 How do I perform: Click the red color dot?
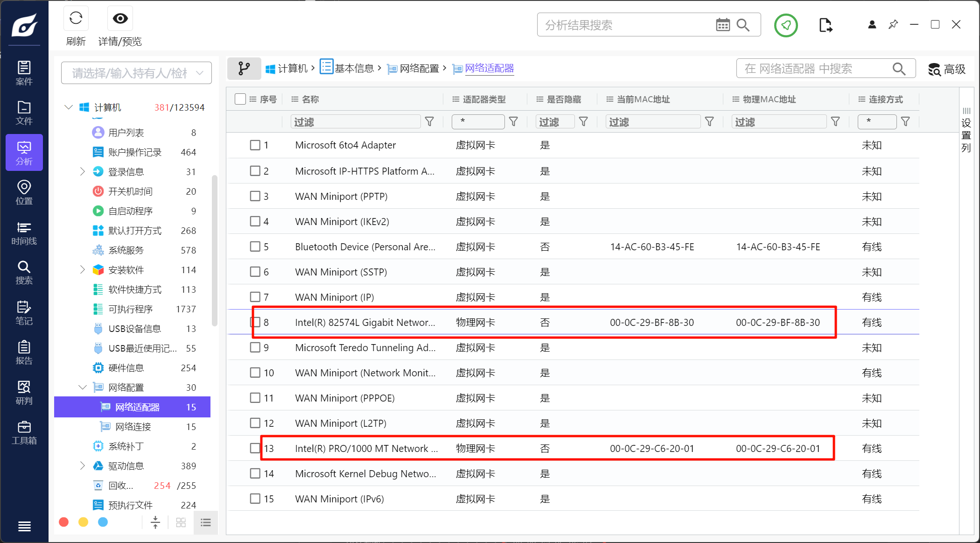click(64, 522)
